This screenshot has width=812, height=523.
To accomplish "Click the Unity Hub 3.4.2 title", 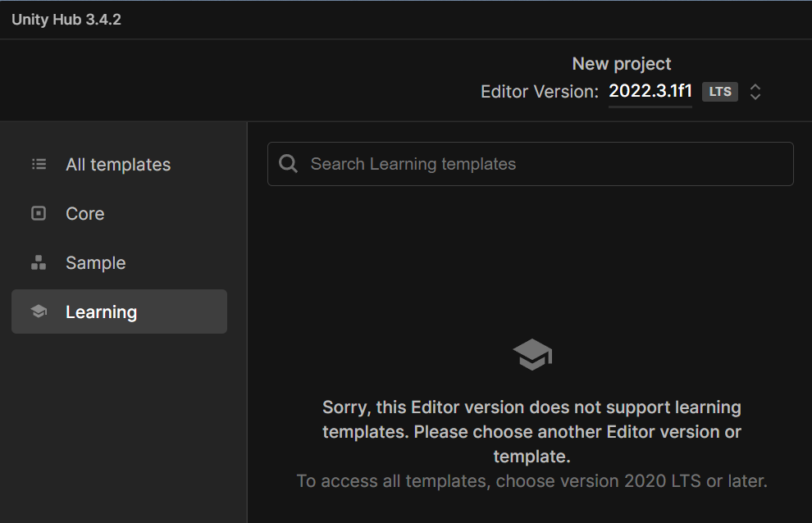I will point(66,20).
